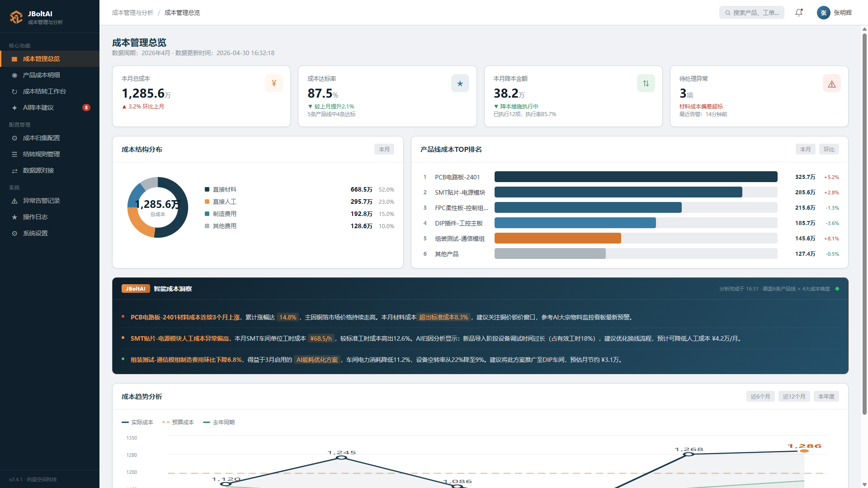Open notifications bell icon
868x488 pixels.
[799, 13]
